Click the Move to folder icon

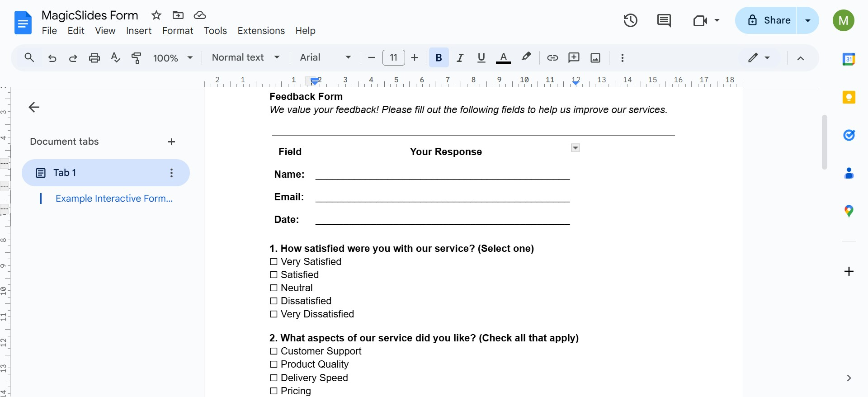178,15
